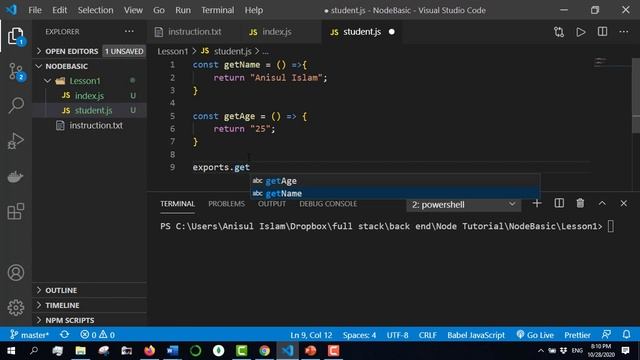This screenshot has width=640, height=360.
Task: Open editor more actions ellipsis
Action: click(x=624, y=32)
